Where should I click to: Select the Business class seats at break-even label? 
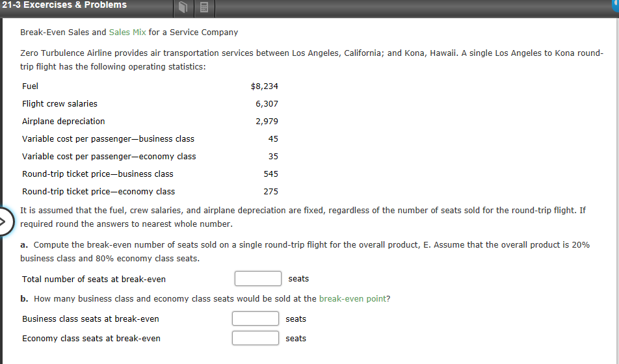[90, 319]
